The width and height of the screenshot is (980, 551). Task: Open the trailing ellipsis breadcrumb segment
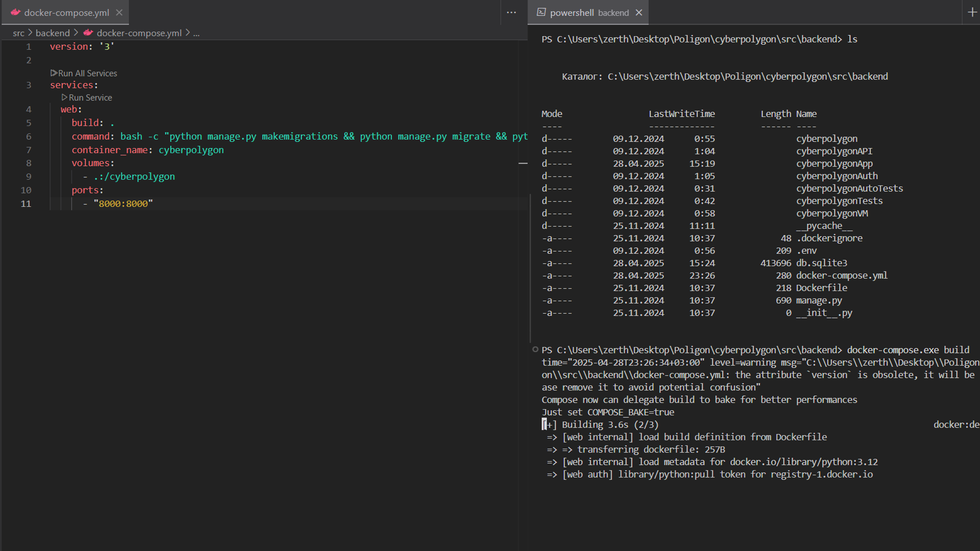point(197,33)
